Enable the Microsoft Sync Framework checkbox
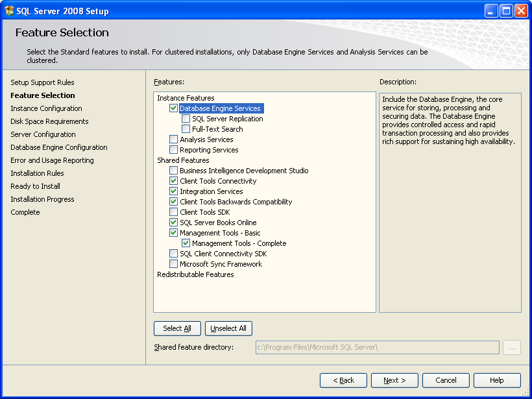The image size is (532, 399). (173, 264)
